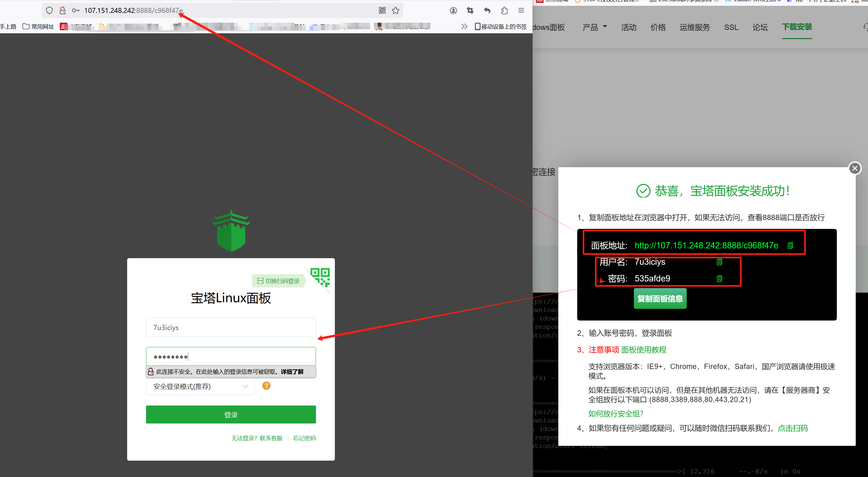Viewport: 868px width, 477px height.
Task: Select the 下载安装 tab
Action: [797, 27]
